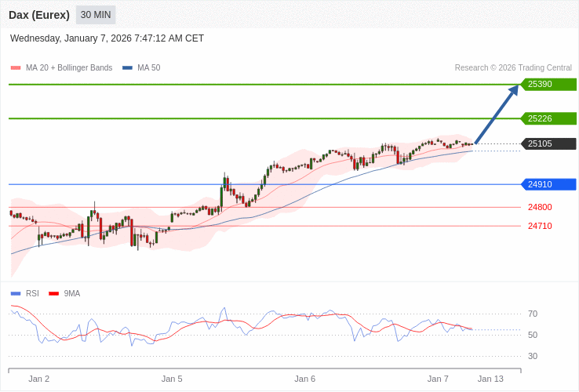The width and height of the screenshot is (579, 392).
Task: Select the blue 24910 pivot price tag
Action: pos(548,184)
